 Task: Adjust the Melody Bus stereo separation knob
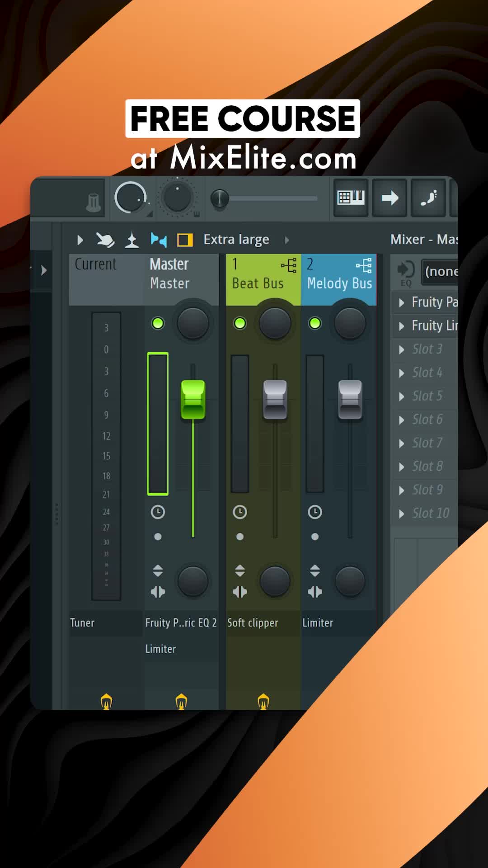(350, 581)
